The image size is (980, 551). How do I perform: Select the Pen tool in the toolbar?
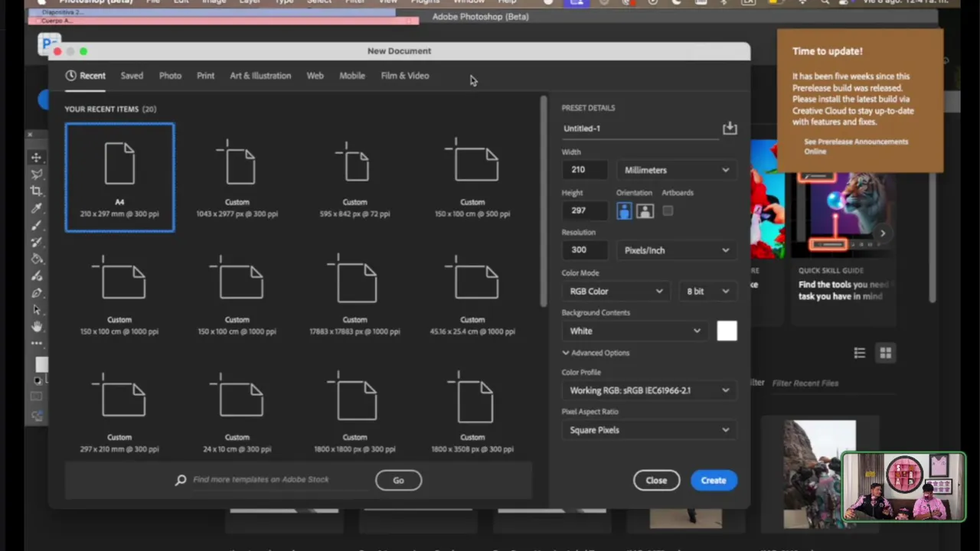click(x=36, y=292)
